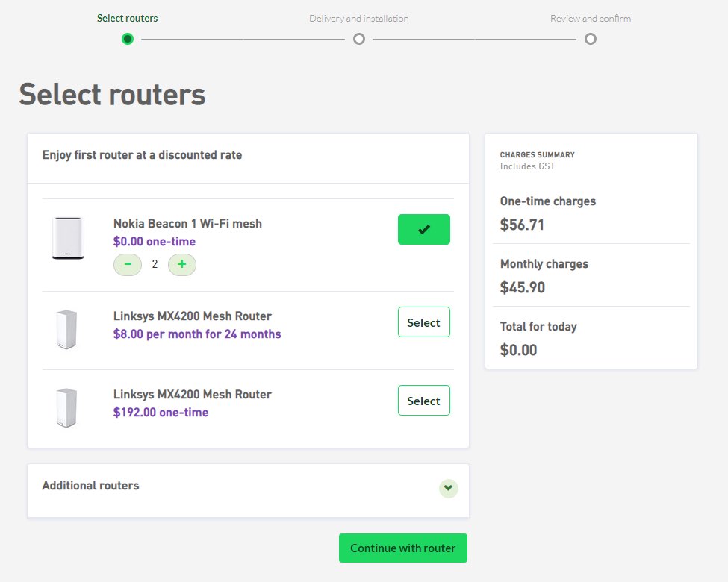Click the $192.00 one-time Linksys router image
The image size is (728, 582).
tap(67, 407)
